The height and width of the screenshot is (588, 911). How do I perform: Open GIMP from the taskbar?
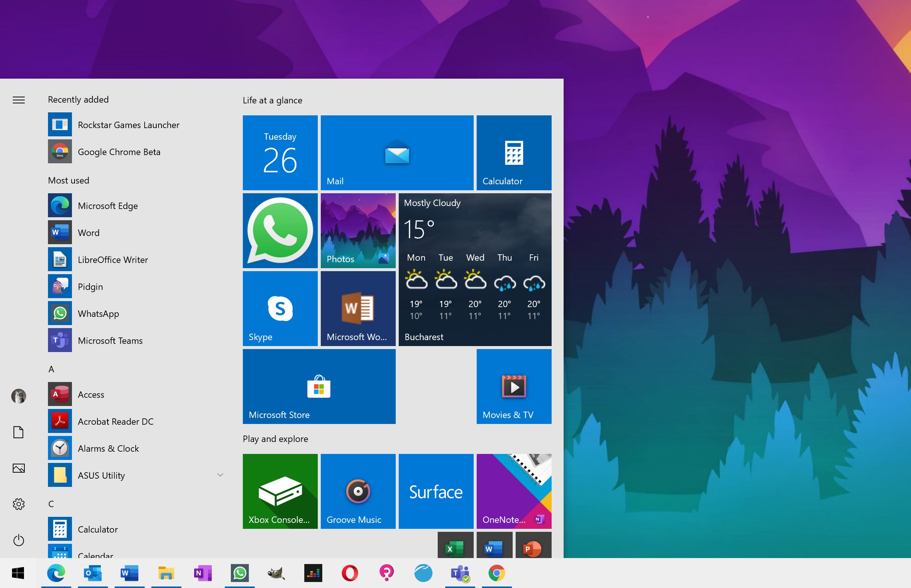tap(276, 573)
